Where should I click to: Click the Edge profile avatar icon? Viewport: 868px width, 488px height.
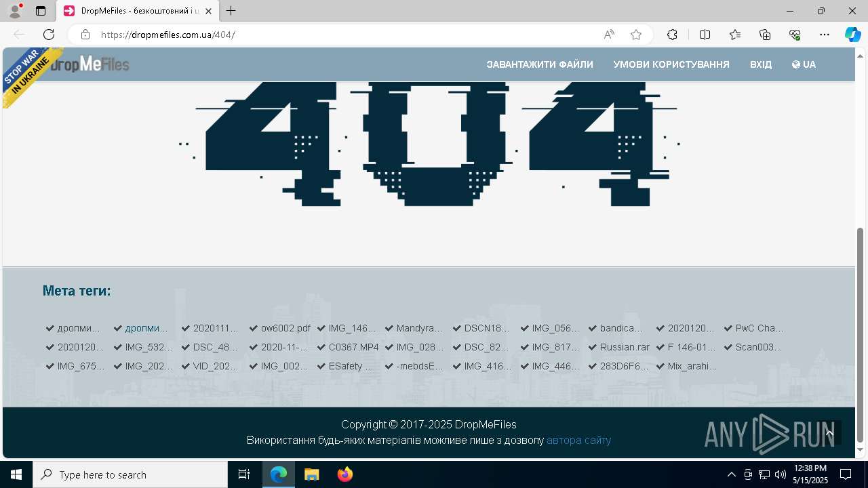click(x=15, y=11)
